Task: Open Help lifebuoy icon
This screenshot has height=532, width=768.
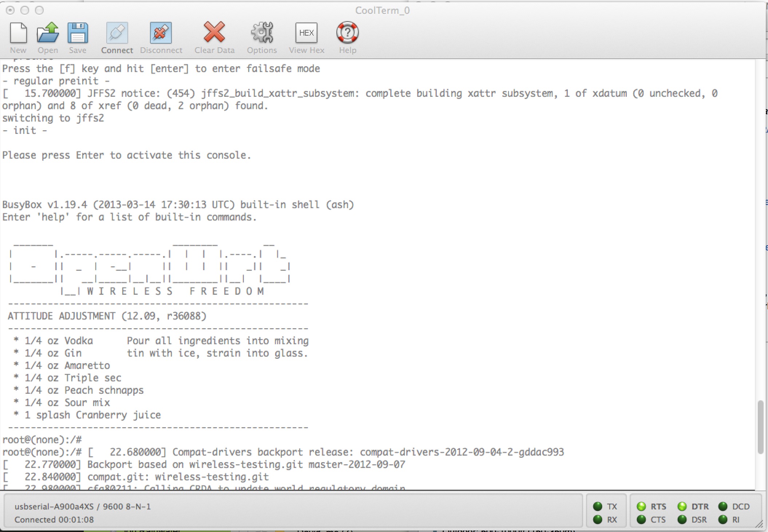Action: coord(347,33)
